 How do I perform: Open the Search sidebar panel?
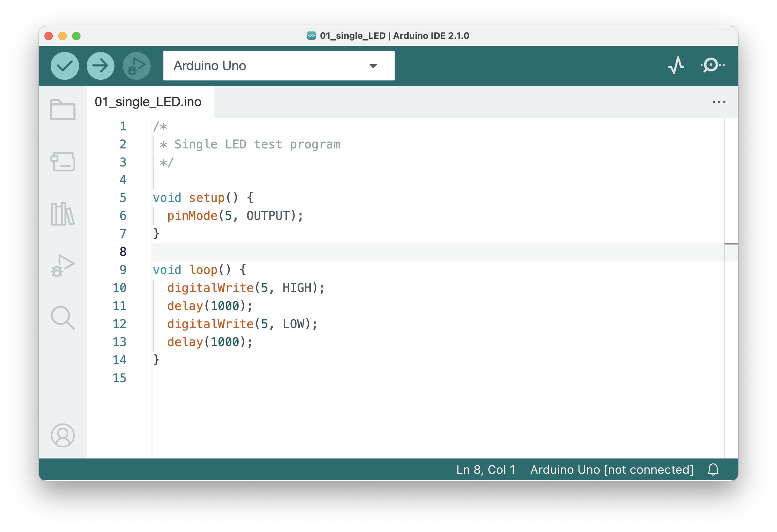click(x=63, y=318)
